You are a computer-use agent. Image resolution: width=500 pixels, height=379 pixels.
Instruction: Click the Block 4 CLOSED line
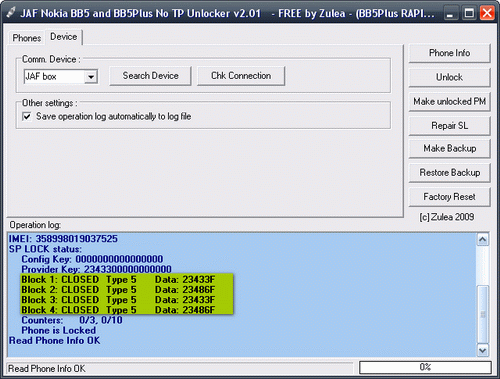[118, 310]
